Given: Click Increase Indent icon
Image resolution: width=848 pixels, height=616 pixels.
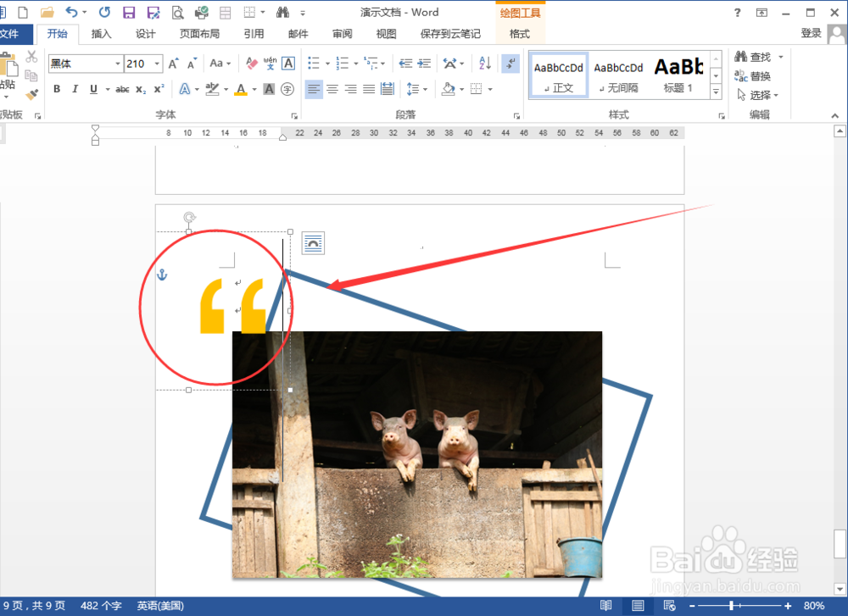Looking at the screenshot, I should click(x=424, y=64).
